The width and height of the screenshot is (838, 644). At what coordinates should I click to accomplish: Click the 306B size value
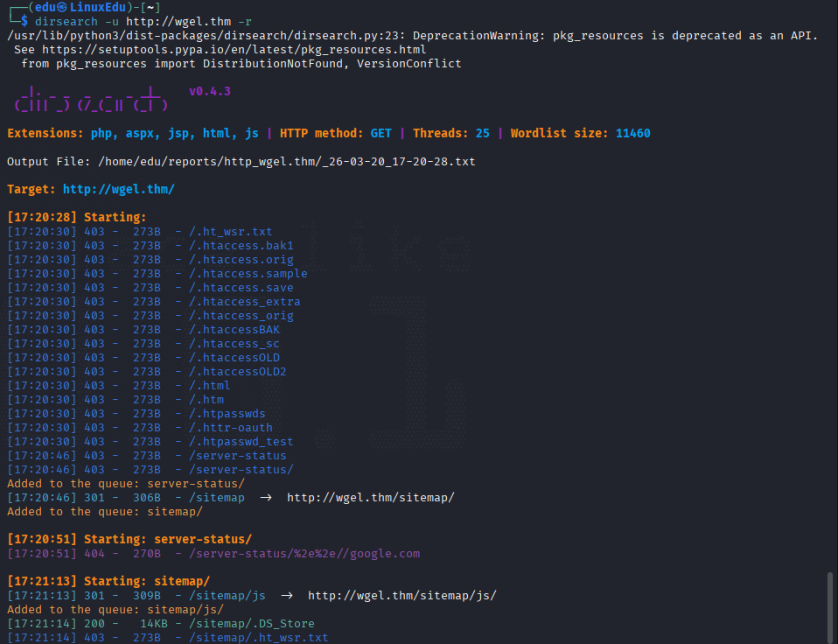147,498
